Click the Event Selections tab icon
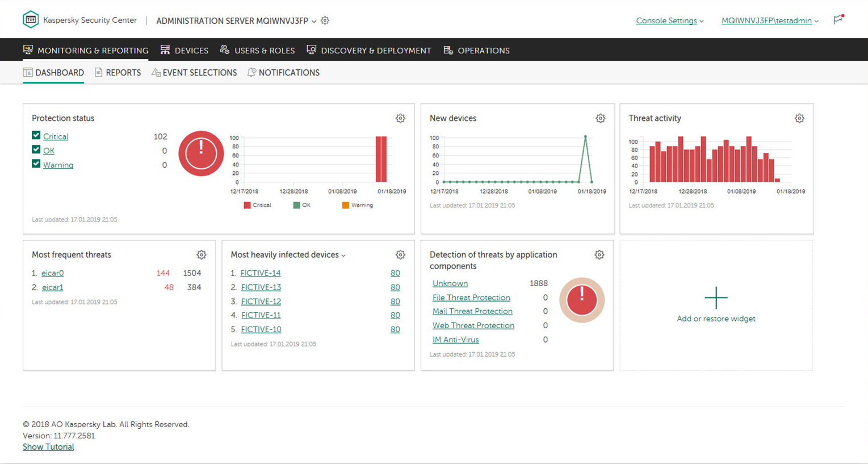868x464 pixels. (156, 72)
